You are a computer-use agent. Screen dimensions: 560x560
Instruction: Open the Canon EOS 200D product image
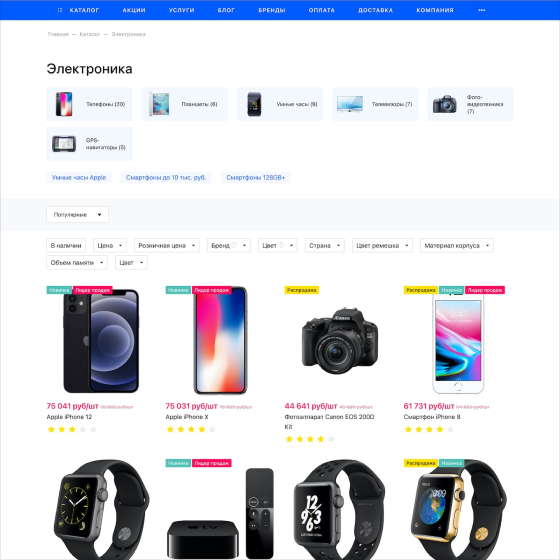coord(339,341)
